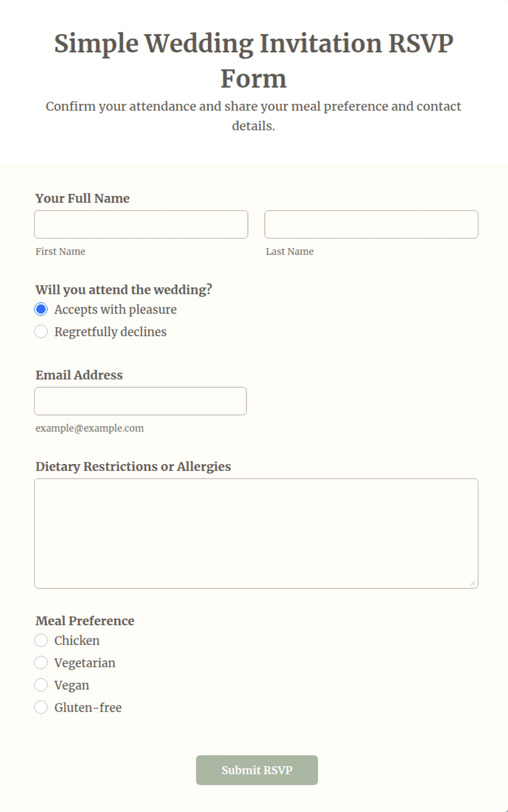Click the Accepts with pleasure label text
Image resolution: width=508 pixels, height=812 pixels.
116,310
